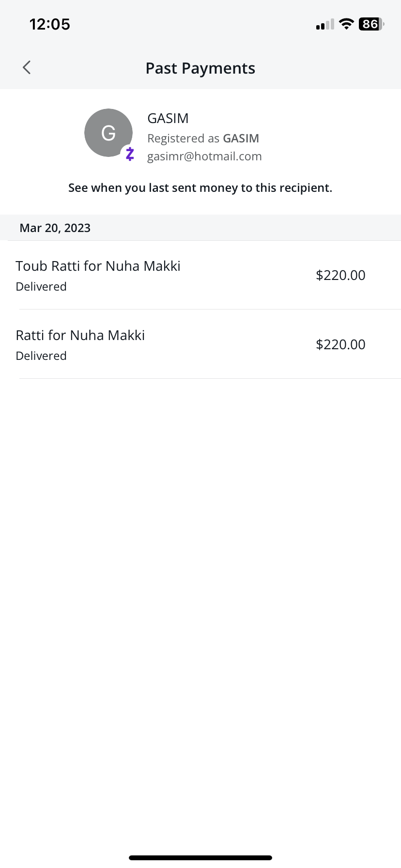Tap Delivered status under the second payment

point(41,356)
